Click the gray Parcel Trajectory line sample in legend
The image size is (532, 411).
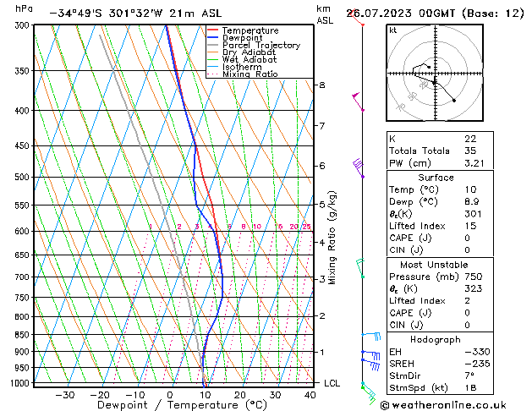[x=212, y=45]
